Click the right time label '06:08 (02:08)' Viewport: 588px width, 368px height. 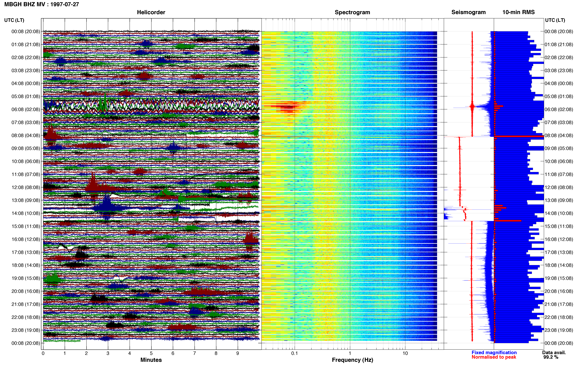(559, 109)
